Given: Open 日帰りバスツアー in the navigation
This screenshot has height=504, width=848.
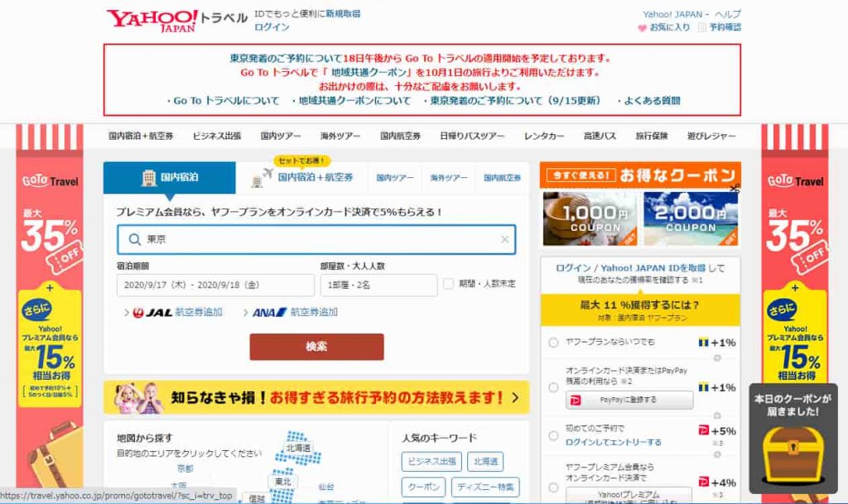Looking at the screenshot, I should [x=472, y=136].
